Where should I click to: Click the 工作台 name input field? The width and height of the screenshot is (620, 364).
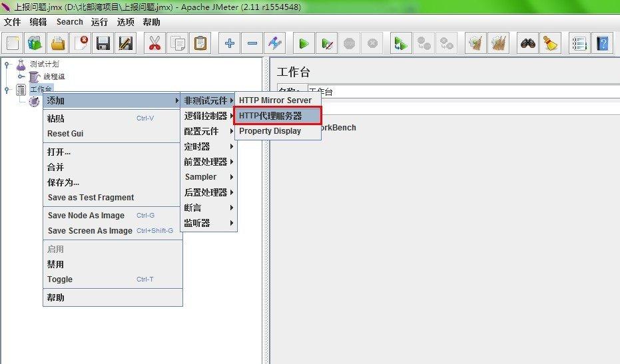(460, 91)
